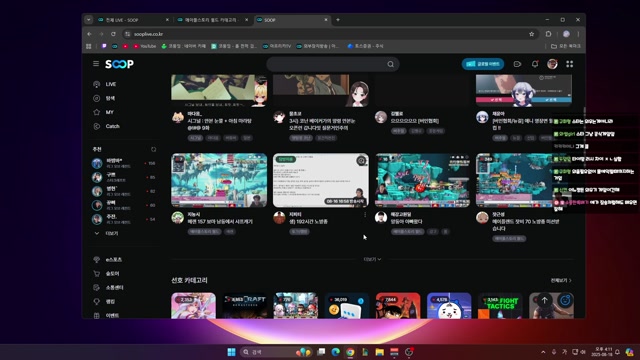
Task: Open the Fight Tactics category tile
Action: click(x=500, y=305)
